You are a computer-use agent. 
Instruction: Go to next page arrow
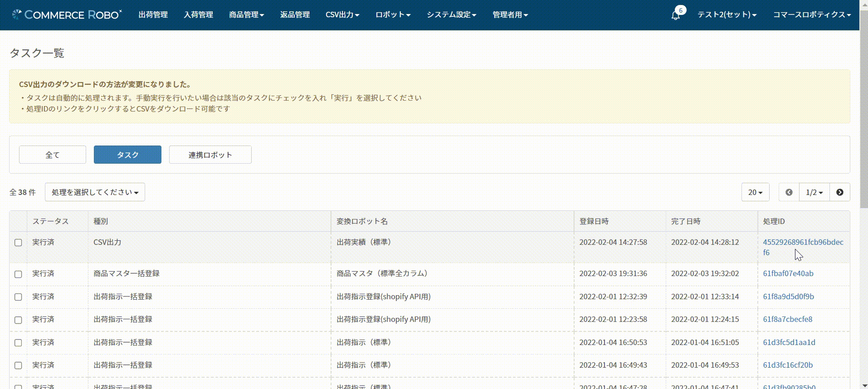tap(840, 192)
